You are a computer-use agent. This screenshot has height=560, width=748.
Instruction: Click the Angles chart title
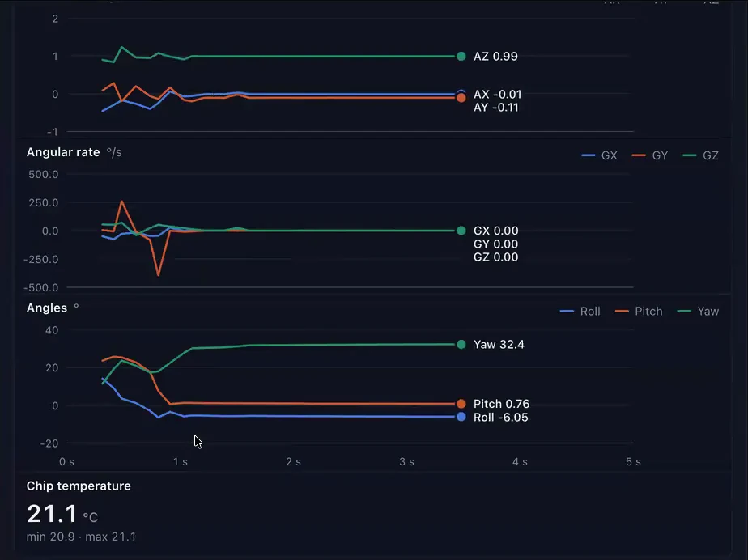pos(47,308)
